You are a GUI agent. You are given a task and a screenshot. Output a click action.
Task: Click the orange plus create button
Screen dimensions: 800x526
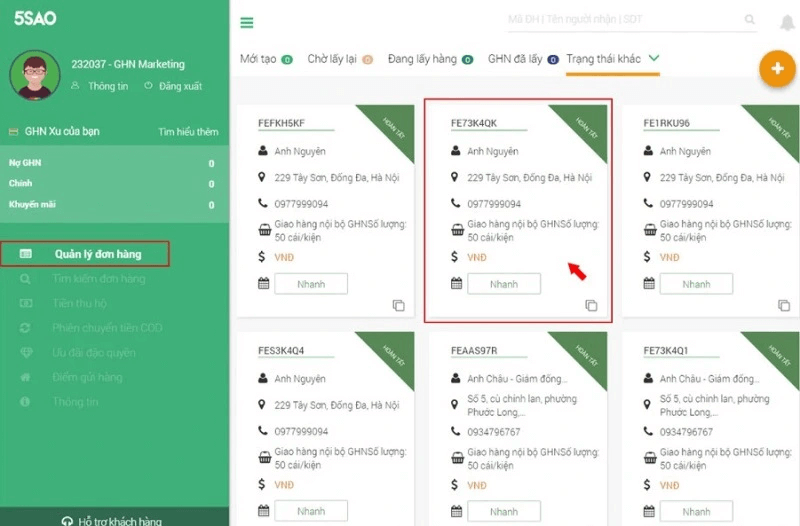coord(775,69)
